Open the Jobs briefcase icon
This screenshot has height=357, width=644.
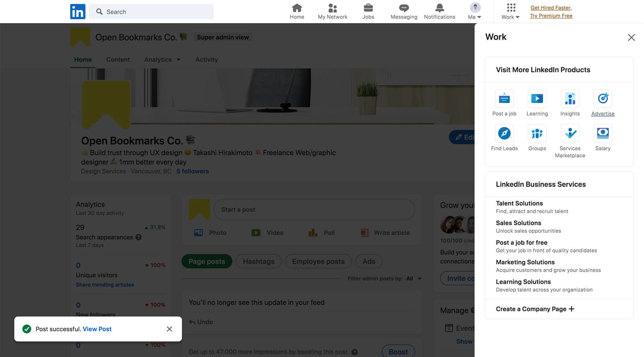point(368,12)
